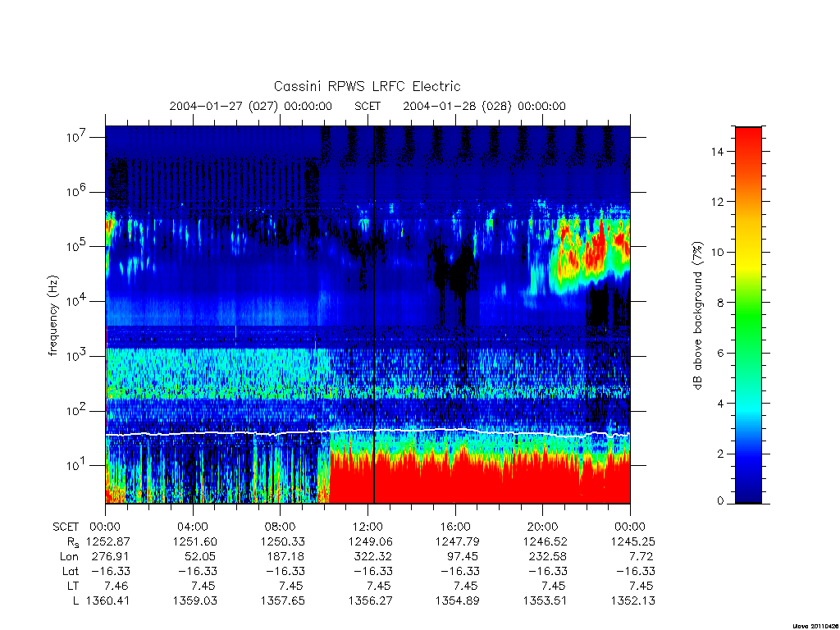Click the time tick label '20:00'
This screenshot has height=630, width=840.
pyautogui.click(x=543, y=527)
